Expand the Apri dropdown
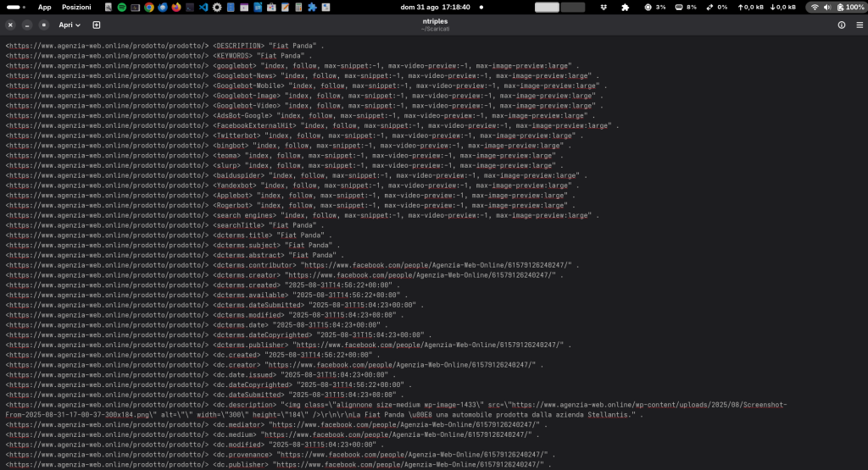This screenshot has width=868, height=470. tap(70, 25)
